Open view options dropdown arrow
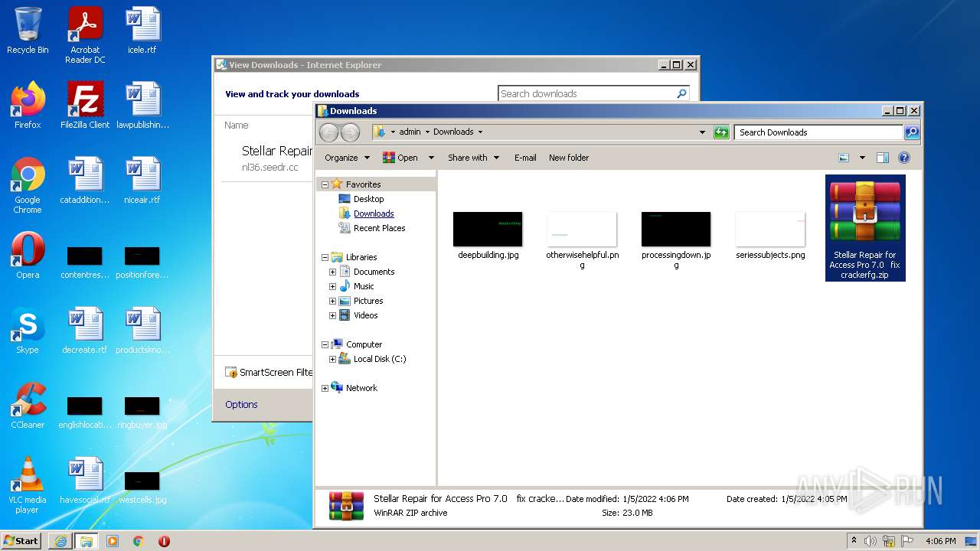The image size is (980, 551). tap(862, 158)
